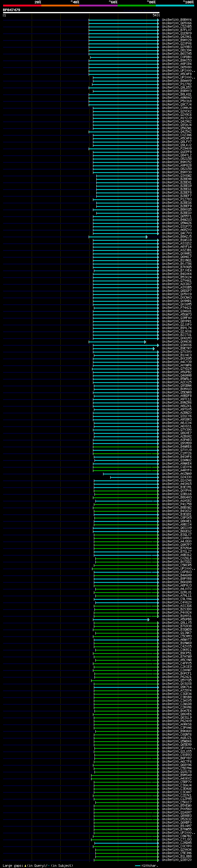Click the white query sequence bar
The height and width of the screenshot is (868, 197).
tap(81, 13)
